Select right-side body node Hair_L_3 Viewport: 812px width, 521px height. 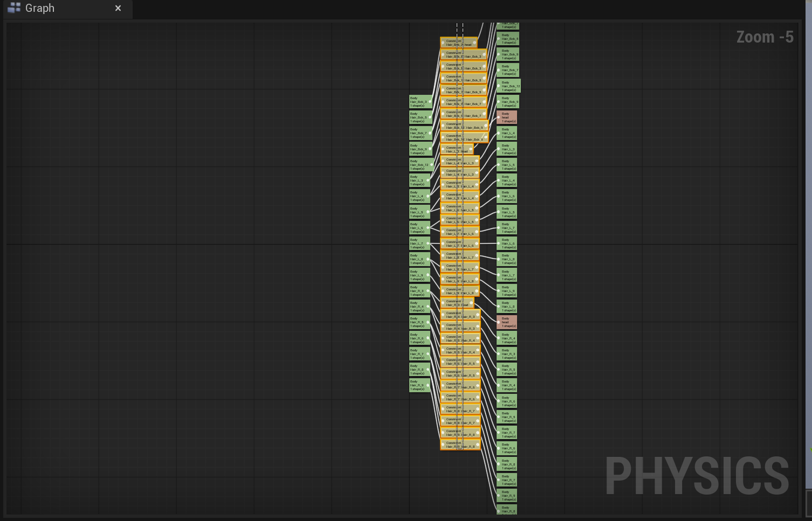coord(507,149)
